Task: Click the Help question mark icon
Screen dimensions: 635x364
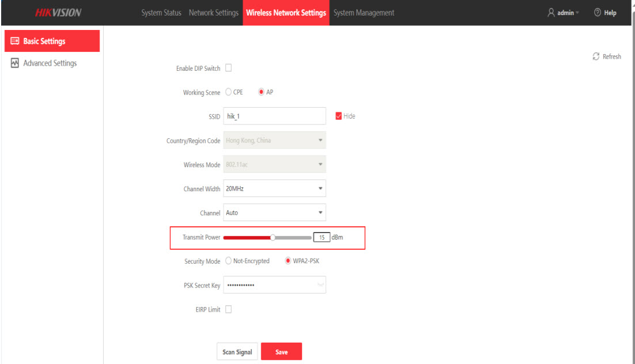Action: click(x=597, y=13)
